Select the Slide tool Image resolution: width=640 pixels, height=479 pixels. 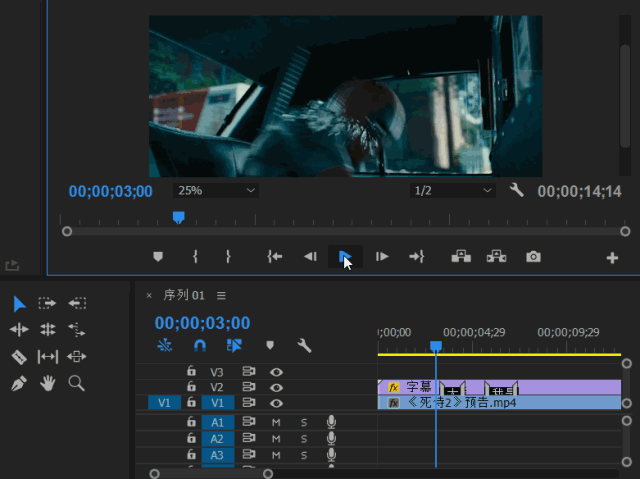(77, 357)
